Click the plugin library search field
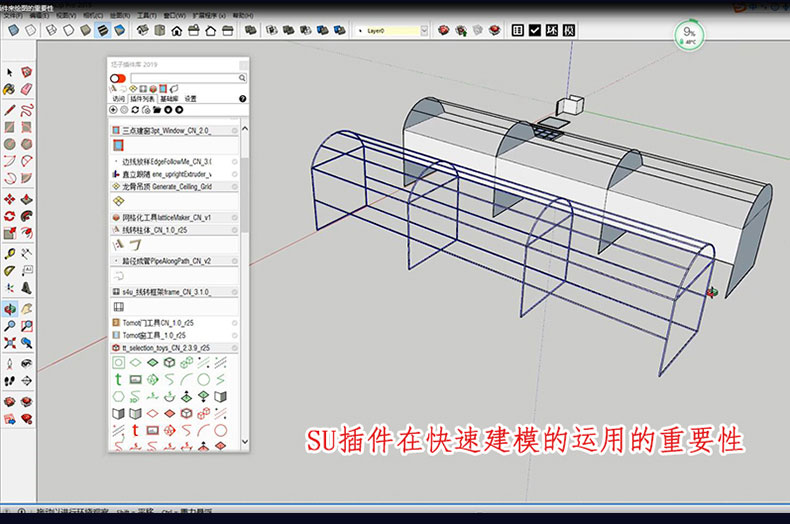 coord(187,77)
